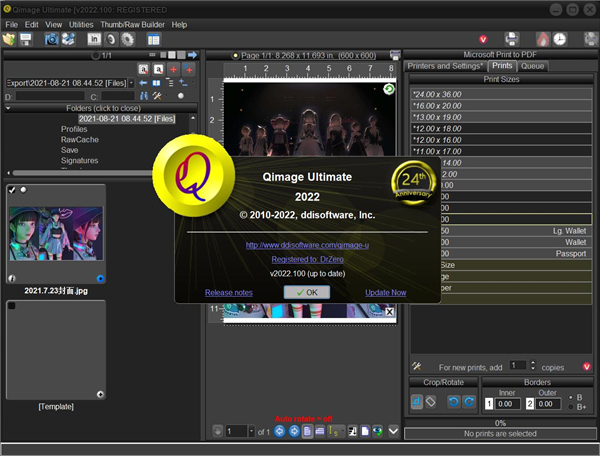Viewport: 600px width, 456px height.
Task: Click the Inner border value field
Action: (x=508, y=403)
